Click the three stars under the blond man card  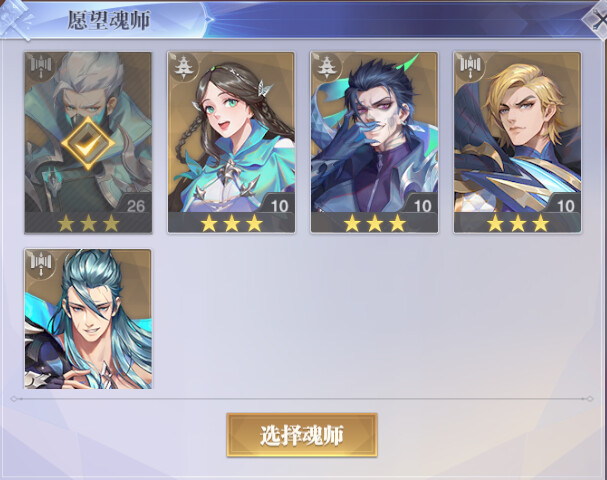pyautogui.click(x=518, y=223)
